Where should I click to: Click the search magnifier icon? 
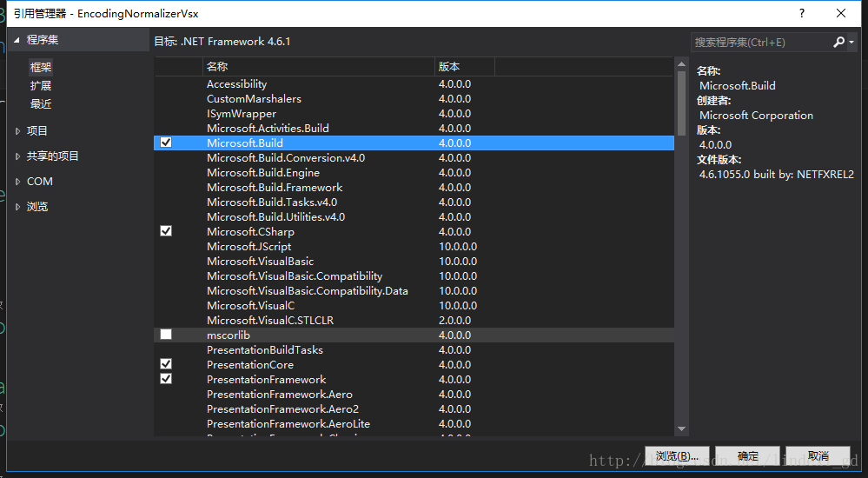(x=838, y=42)
